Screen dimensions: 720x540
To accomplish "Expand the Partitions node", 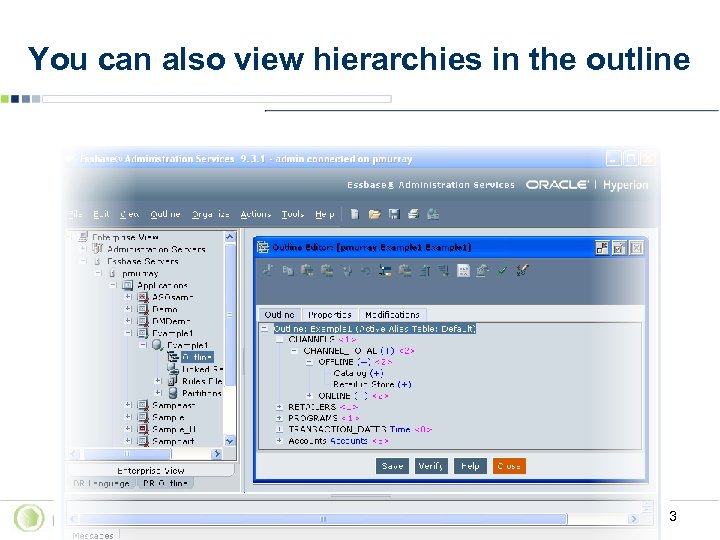I will pyautogui.click(x=158, y=393).
